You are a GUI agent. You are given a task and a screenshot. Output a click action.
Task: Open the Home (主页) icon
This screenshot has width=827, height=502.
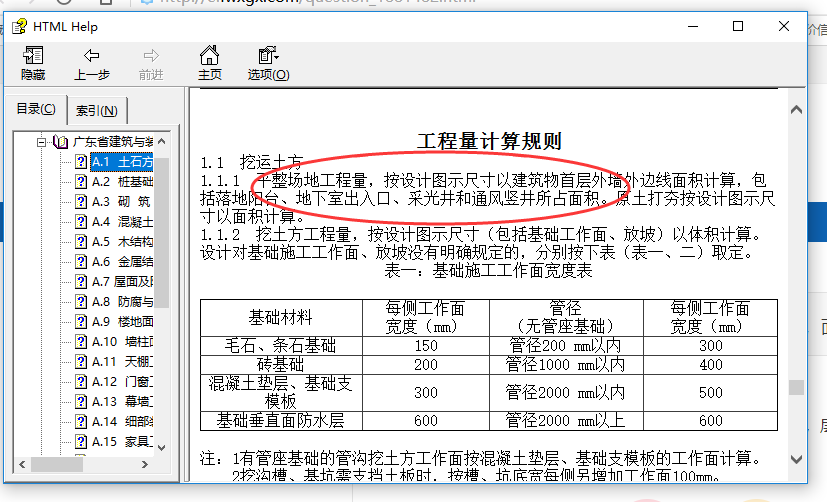[x=209, y=55]
